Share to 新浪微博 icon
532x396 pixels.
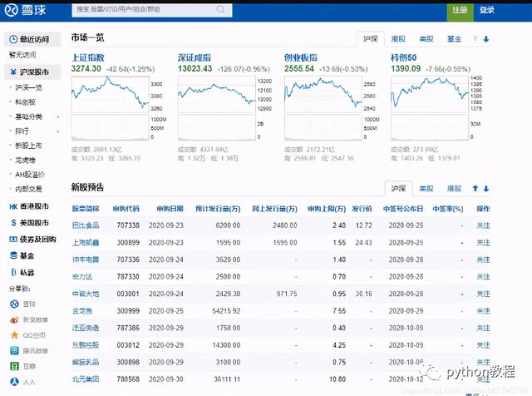(x=15, y=320)
